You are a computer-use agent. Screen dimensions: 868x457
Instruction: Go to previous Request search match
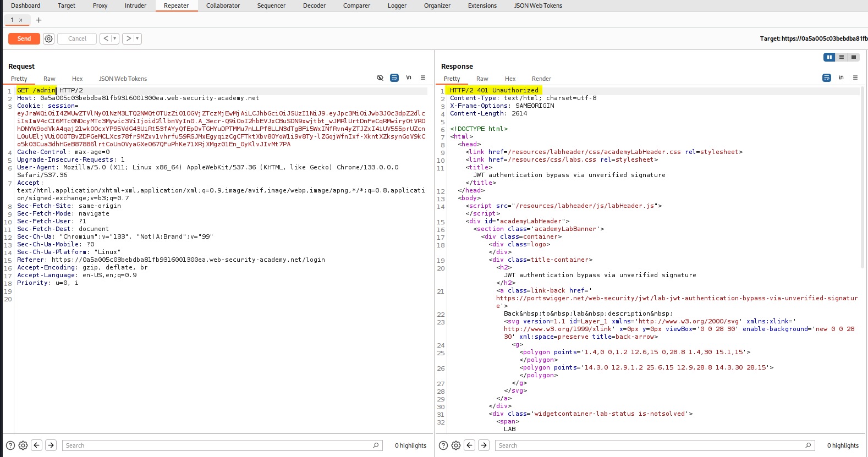click(x=37, y=445)
